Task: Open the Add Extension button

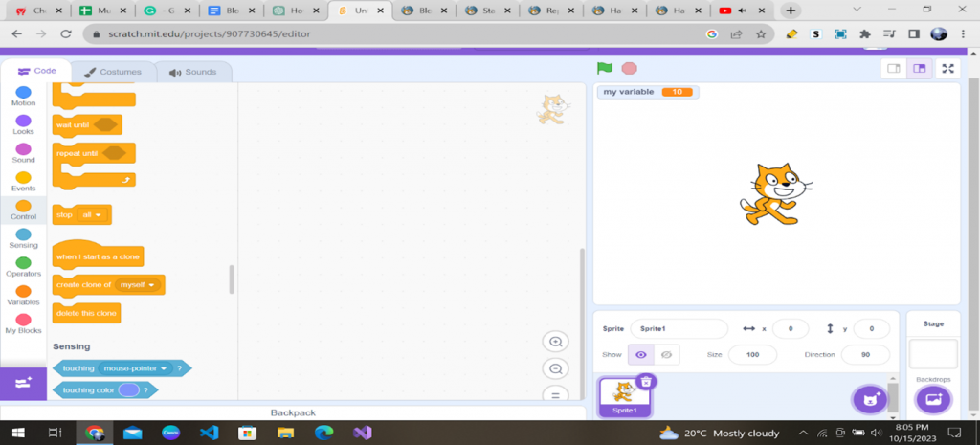Action: tap(23, 381)
